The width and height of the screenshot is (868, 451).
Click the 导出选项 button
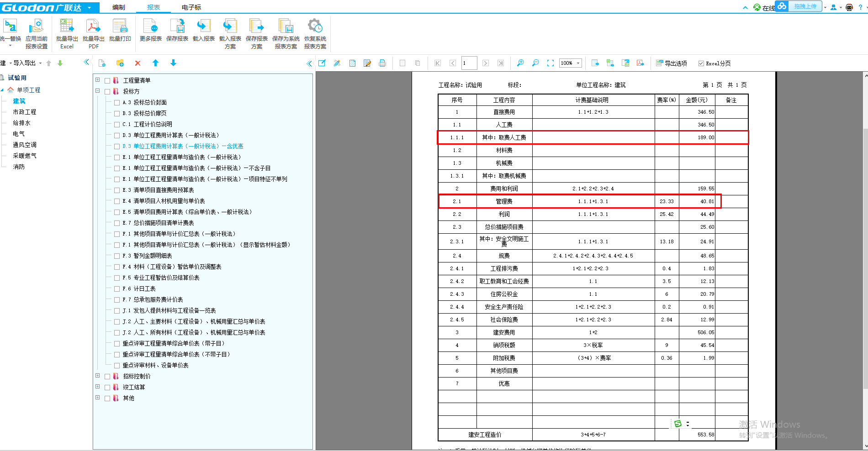click(x=672, y=63)
